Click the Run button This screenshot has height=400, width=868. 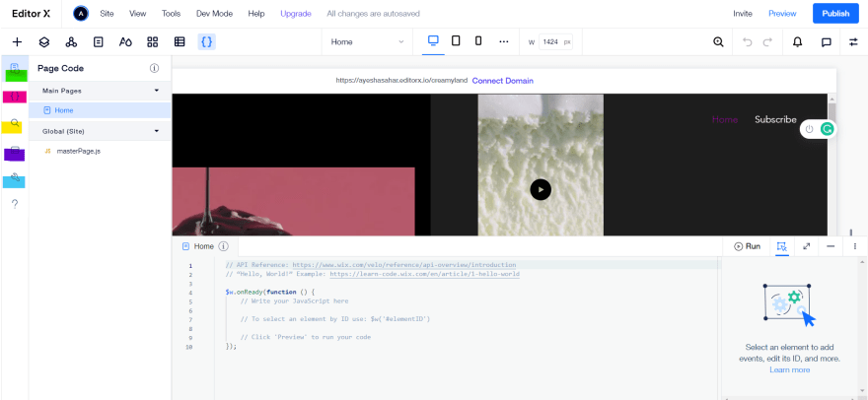coord(748,246)
